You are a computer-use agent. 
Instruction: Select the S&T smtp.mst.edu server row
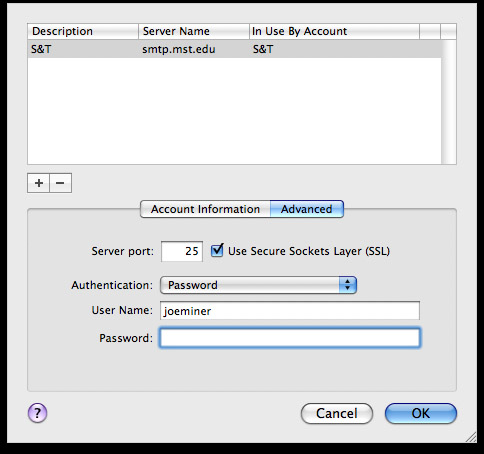pos(235,49)
